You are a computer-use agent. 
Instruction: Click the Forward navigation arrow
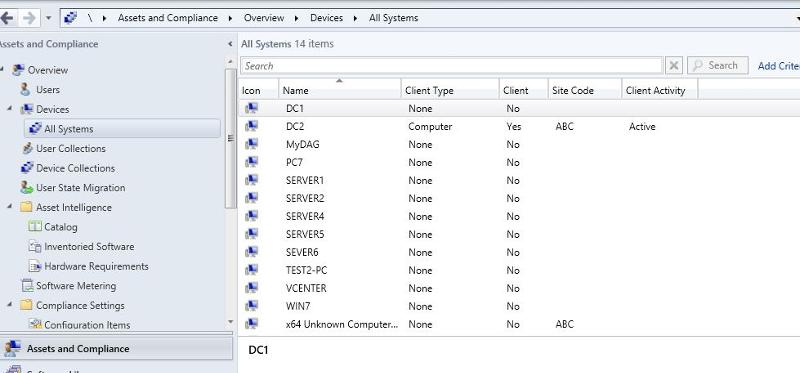coord(29,18)
